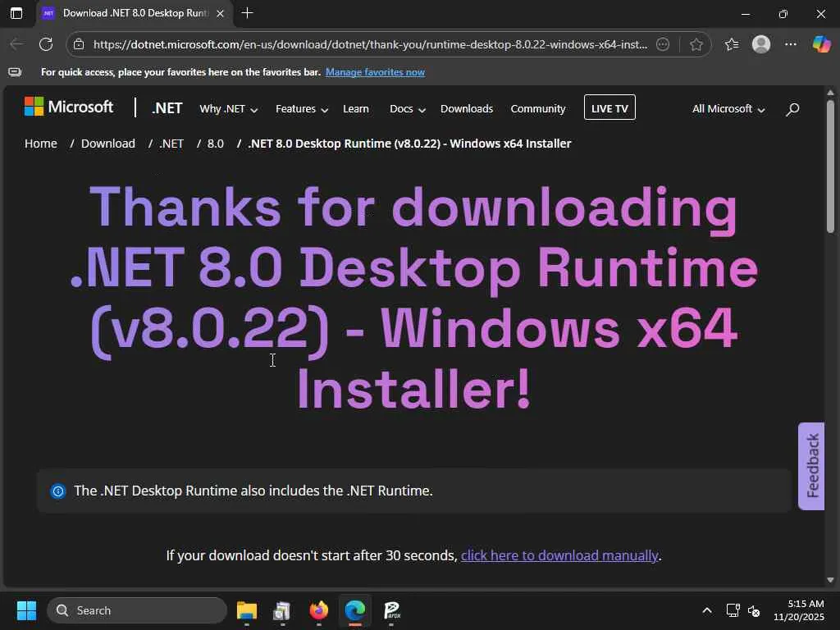Add this page to favorites star

coord(696,44)
